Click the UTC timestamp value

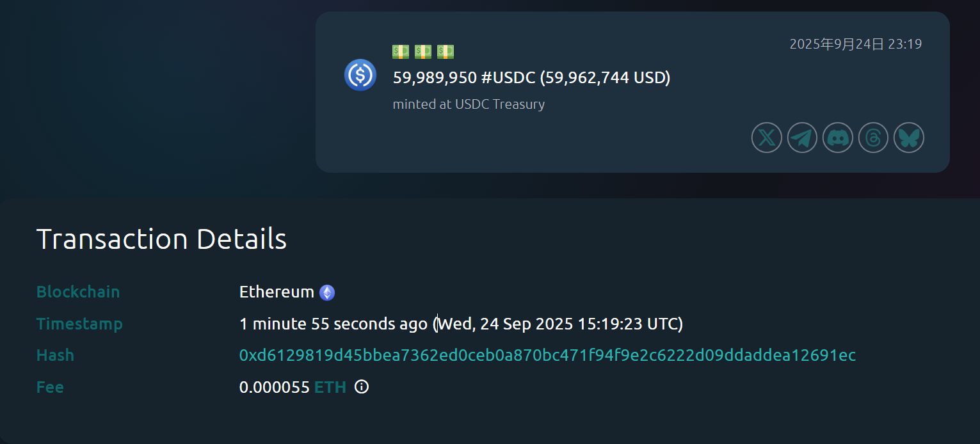(x=560, y=324)
